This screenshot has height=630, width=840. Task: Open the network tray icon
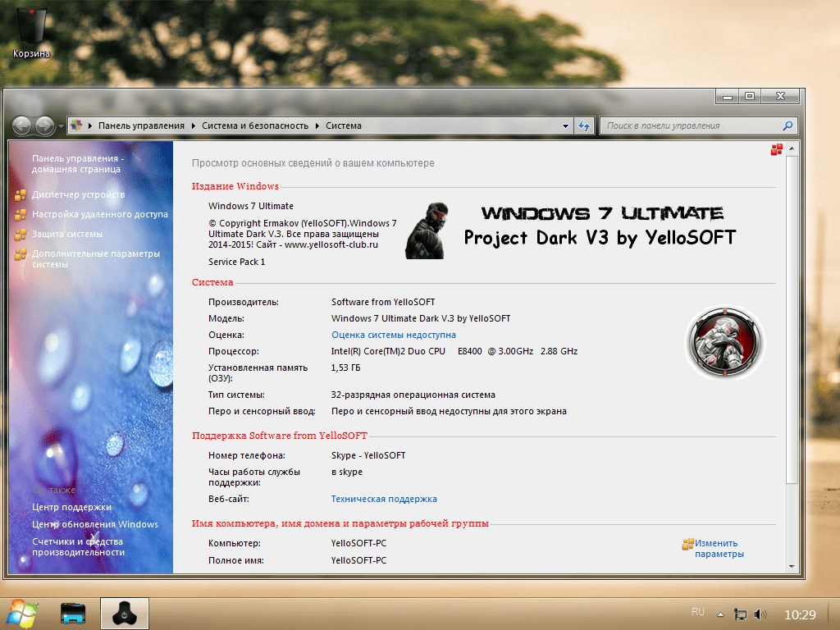[x=741, y=614]
